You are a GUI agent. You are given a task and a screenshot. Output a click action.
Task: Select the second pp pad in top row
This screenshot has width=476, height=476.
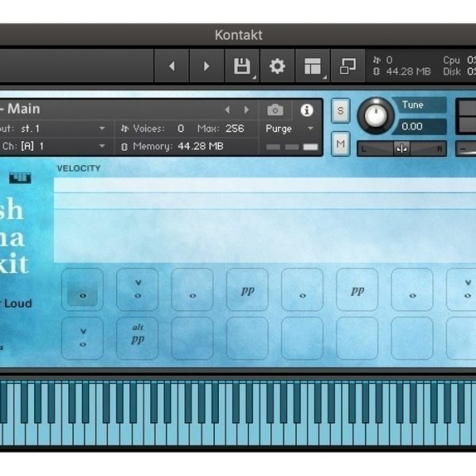[x=357, y=290]
